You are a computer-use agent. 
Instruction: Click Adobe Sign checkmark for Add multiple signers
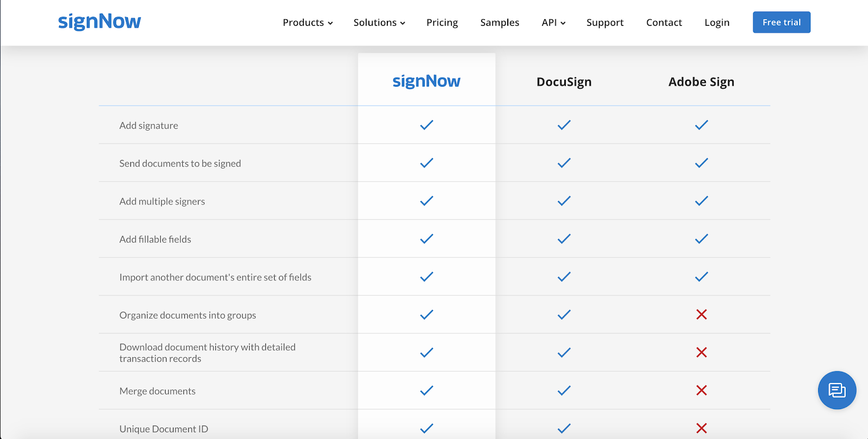[701, 201]
